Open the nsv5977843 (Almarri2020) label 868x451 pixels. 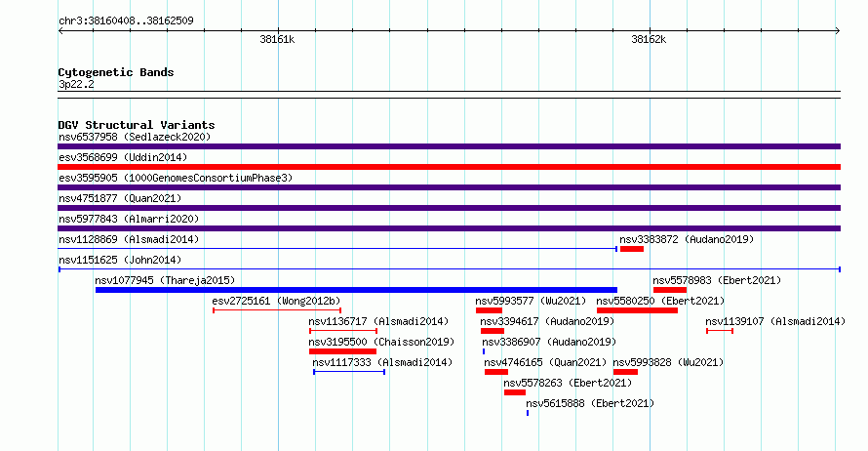(x=129, y=219)
